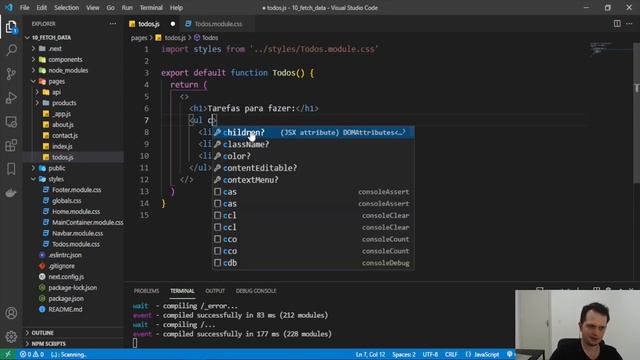Open README.md file

coord(73,309)
